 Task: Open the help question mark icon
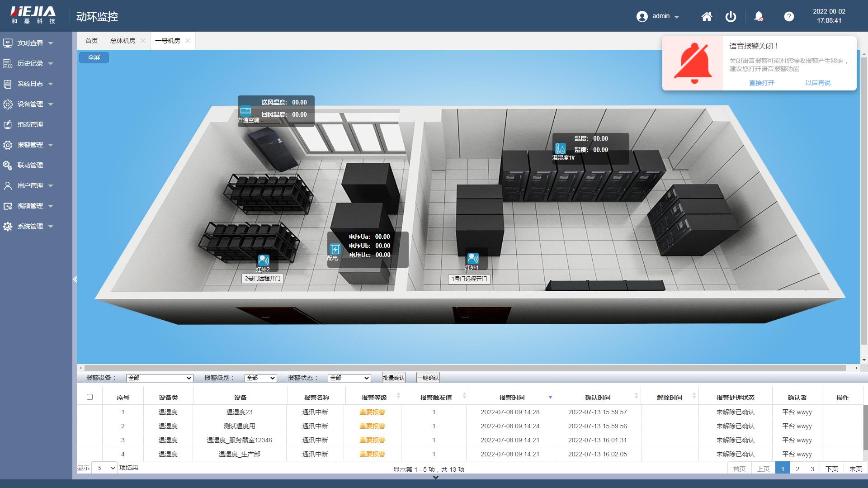tap(789, 17)
